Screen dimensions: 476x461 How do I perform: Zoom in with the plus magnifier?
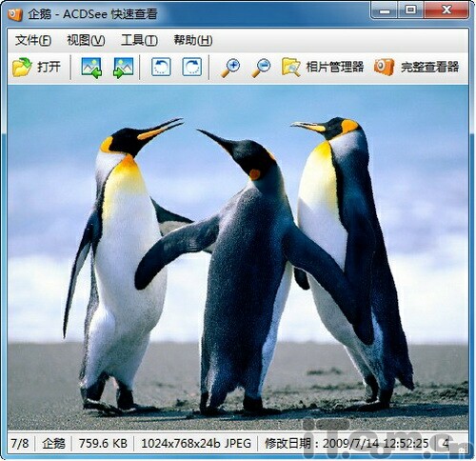[230, 68]
